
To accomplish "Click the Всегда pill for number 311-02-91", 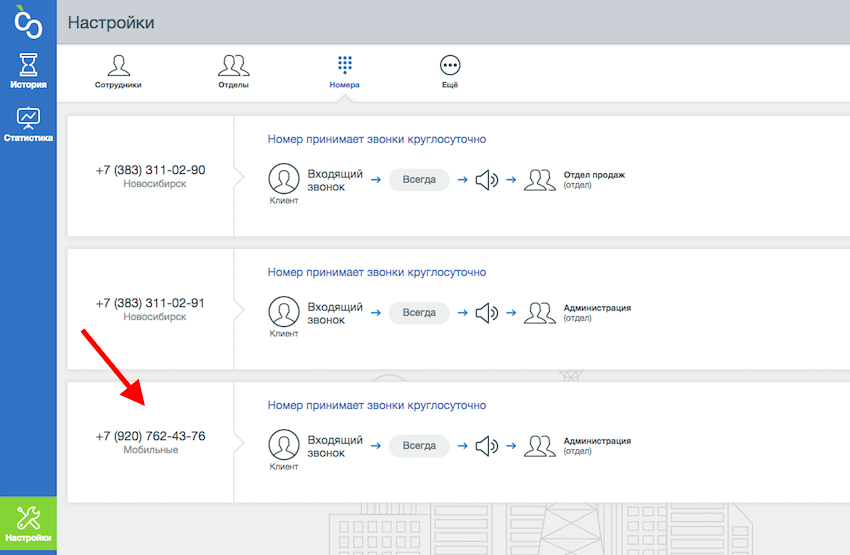I will point(419,313).
